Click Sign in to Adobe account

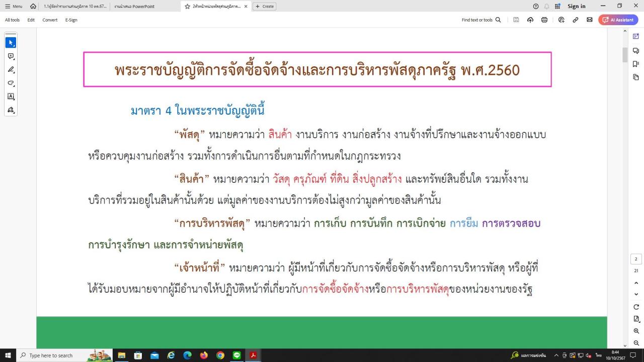(x=576, y=6)
